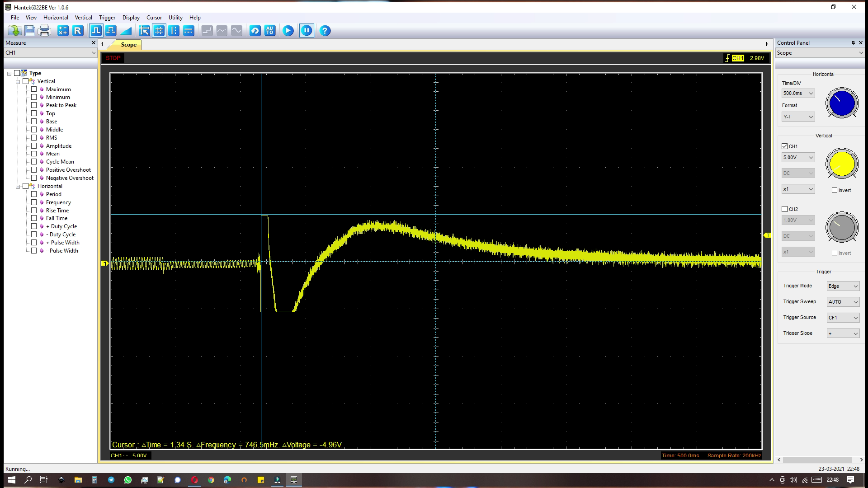Check the + Pulse Width checkbox
The width and height of the screenshot is (868, 488).
pos(34,243)
